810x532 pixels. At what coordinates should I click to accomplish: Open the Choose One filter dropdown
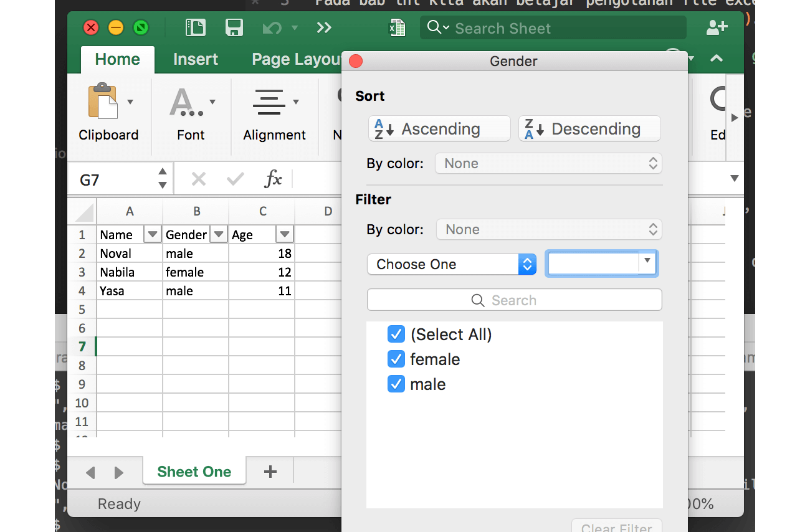(451, 264)
